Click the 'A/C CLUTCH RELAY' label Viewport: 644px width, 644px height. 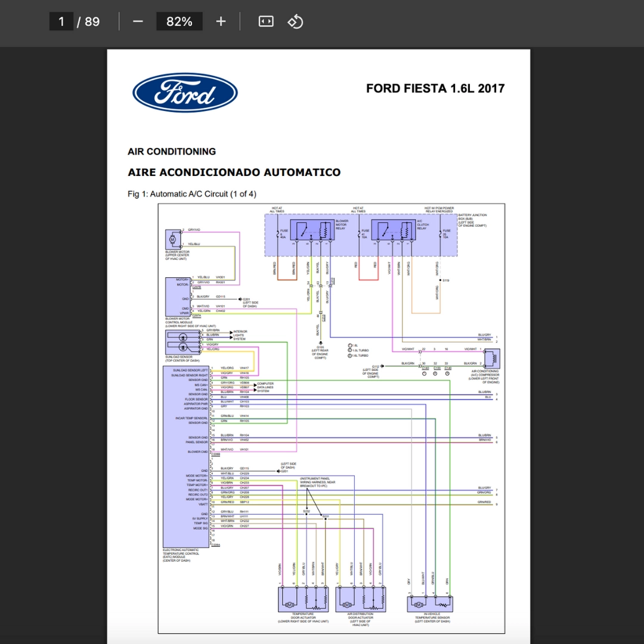click(423, 224)
